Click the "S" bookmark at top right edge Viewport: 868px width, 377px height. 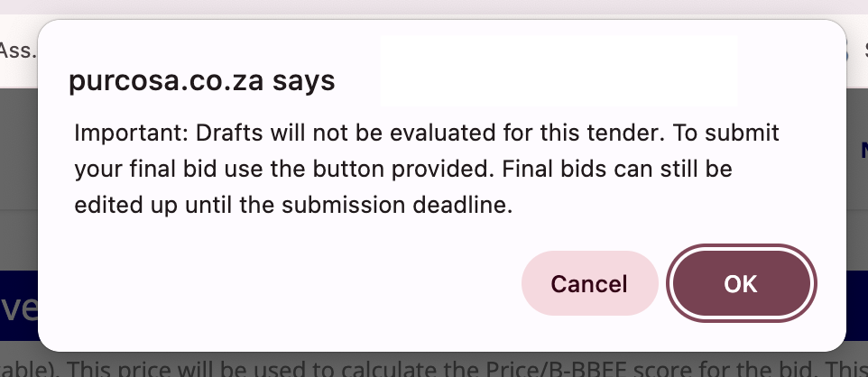point(862,50)
